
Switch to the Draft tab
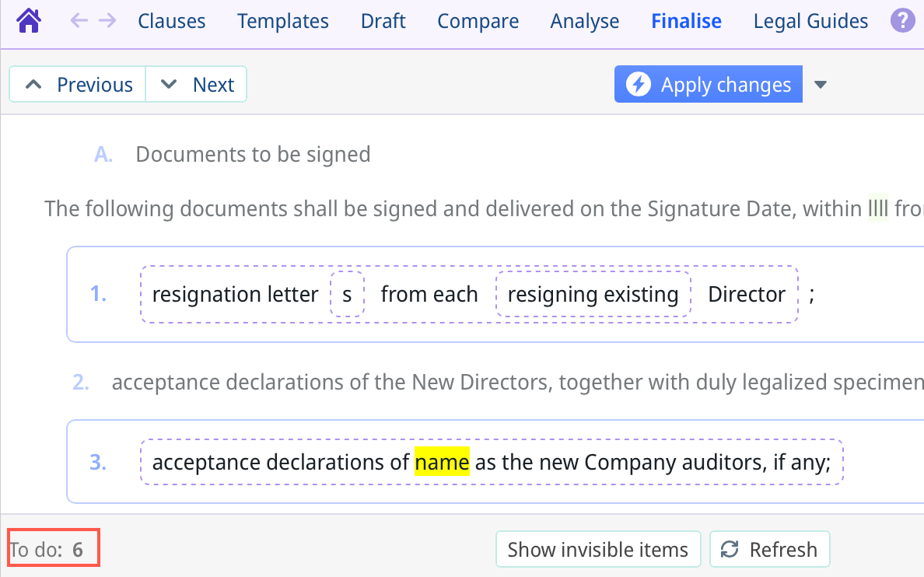click(383, 21)
